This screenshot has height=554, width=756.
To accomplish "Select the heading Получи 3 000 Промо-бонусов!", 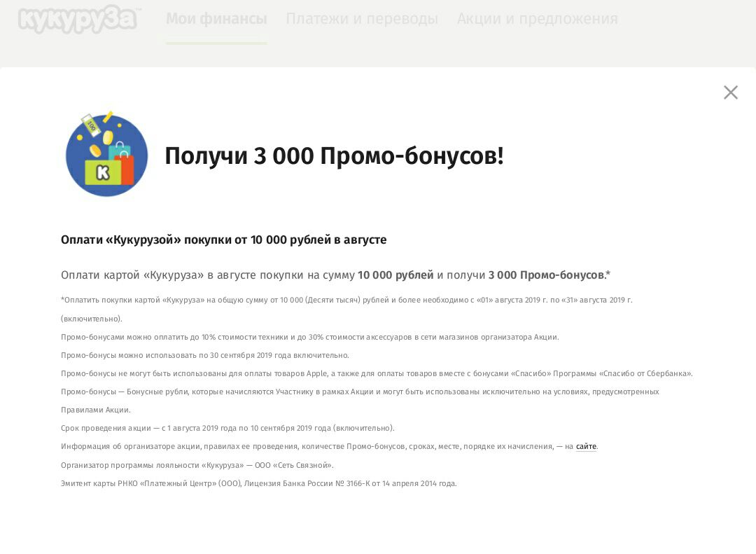I will pos(334,156).
